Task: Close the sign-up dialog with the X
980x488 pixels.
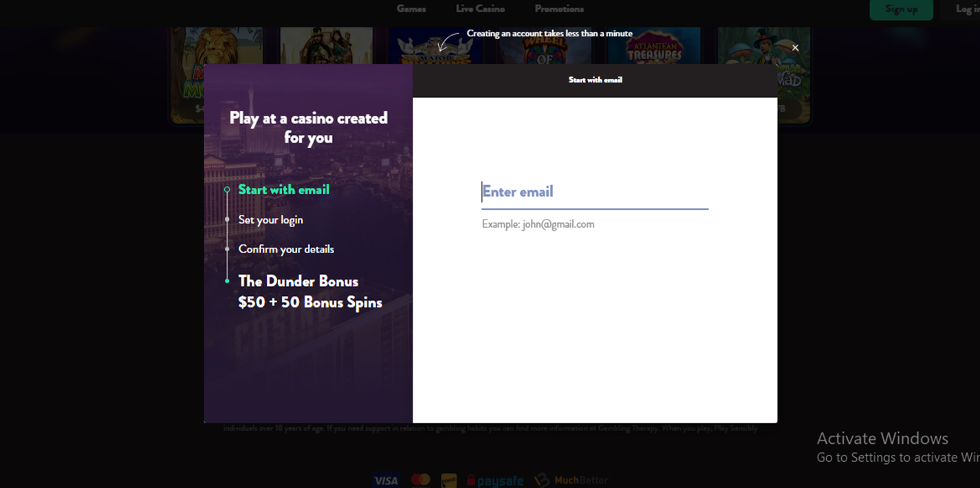Action: click(795, 47)
